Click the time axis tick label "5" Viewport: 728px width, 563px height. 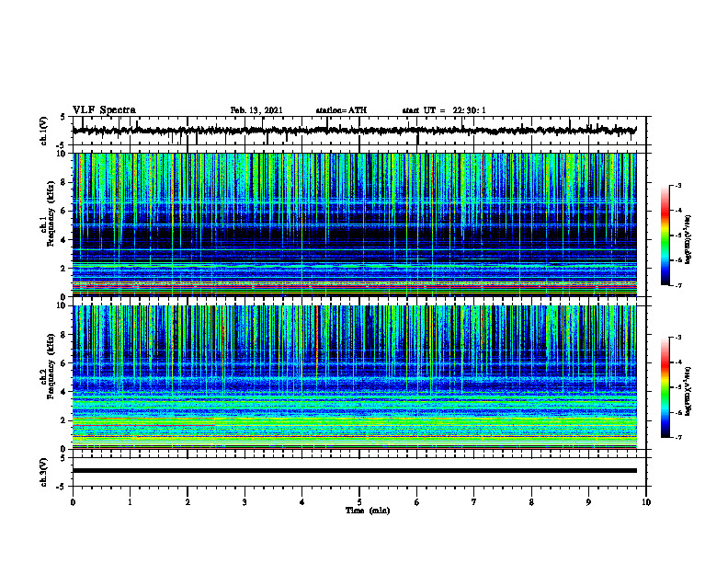click(359, 502)
